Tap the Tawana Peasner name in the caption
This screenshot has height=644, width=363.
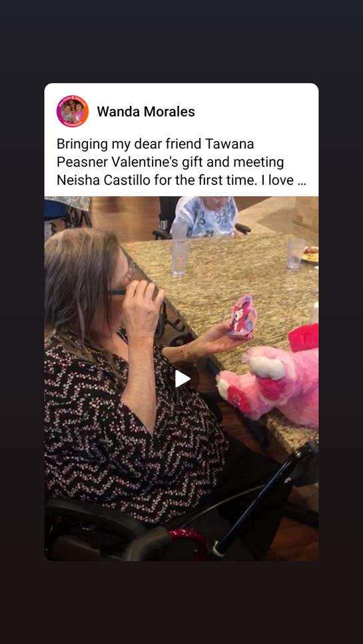155,153
